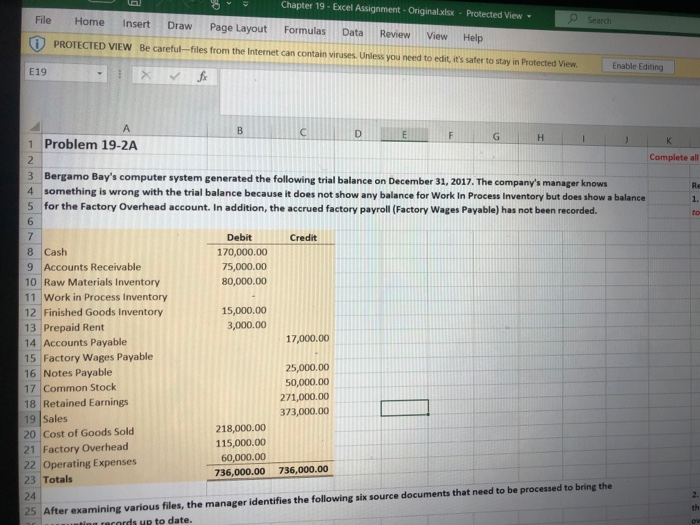Screen dimensions: 700x525
Task: Open the Data ribbon tab
Action: (x=353, y=33)
